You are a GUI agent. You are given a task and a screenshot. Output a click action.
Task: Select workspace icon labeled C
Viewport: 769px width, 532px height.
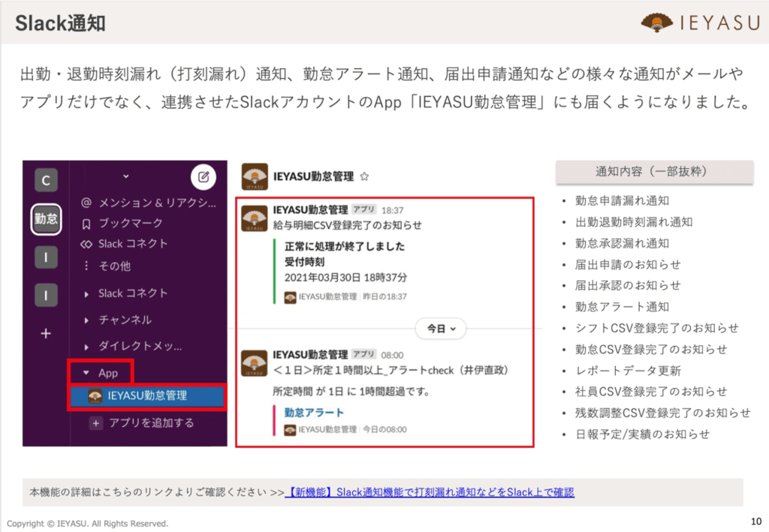(46, 180)
